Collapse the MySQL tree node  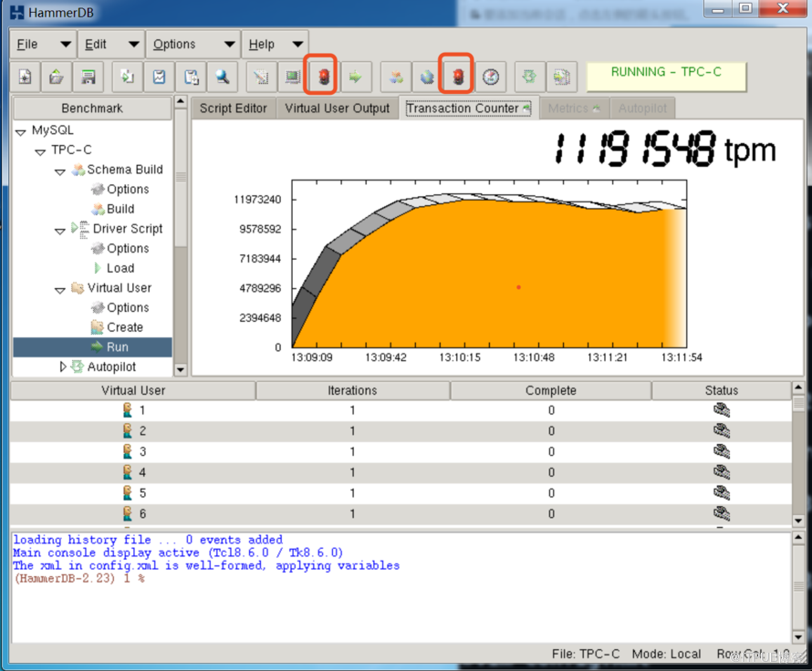click(x=21, y=132)
